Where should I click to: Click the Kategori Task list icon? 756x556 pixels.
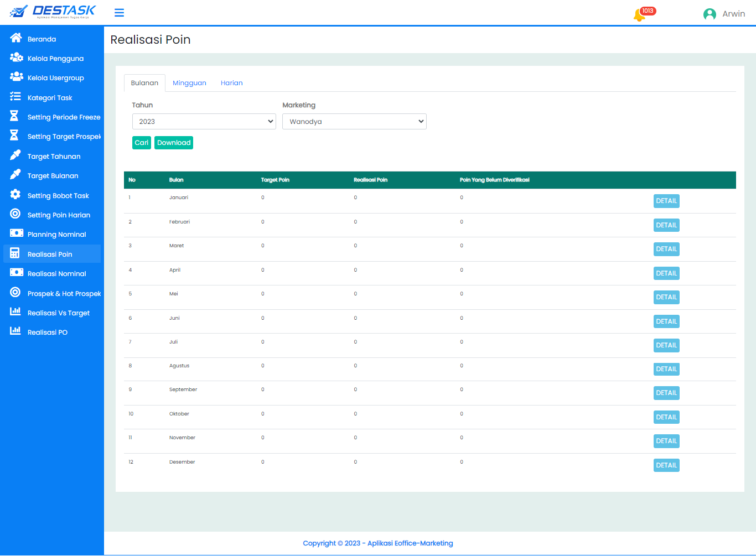(15, 97)
